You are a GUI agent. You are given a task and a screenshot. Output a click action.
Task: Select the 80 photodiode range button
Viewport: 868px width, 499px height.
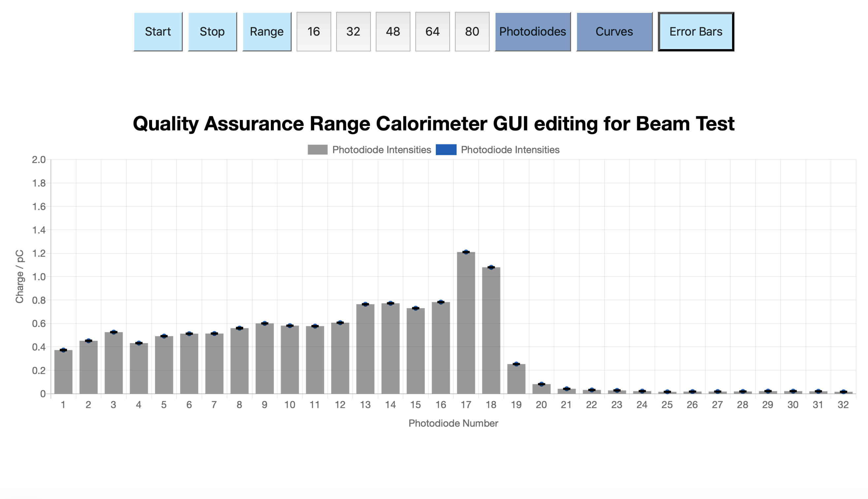[472, 32]
